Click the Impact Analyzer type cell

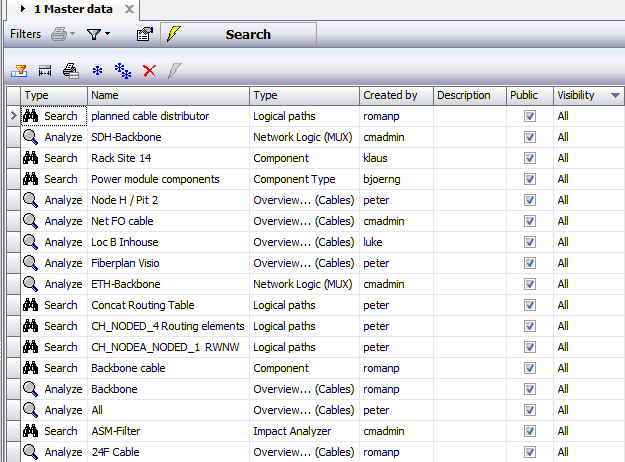(305, 431)
